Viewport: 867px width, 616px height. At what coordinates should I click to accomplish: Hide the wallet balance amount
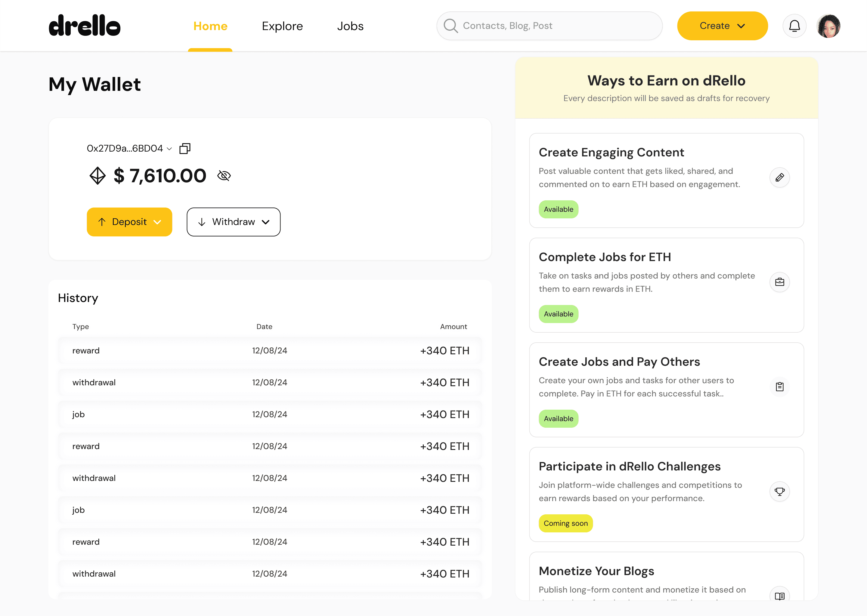[x=224, y=176]
